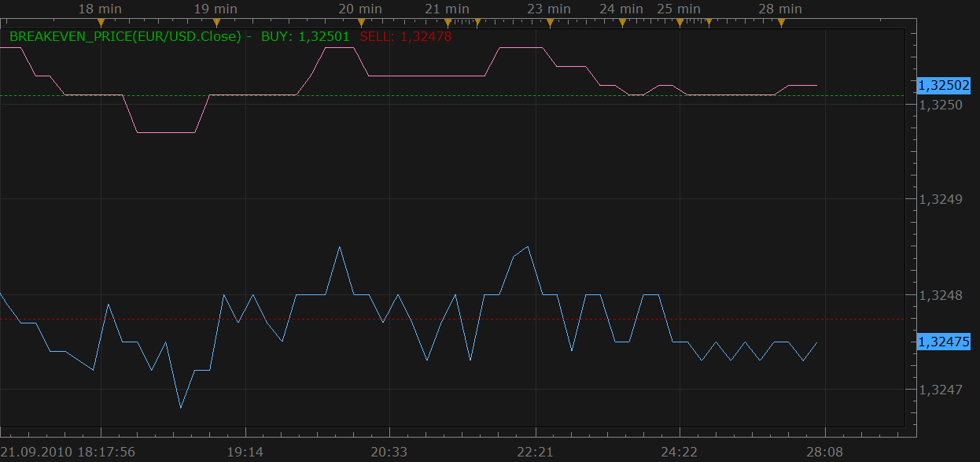Click the 1,3248 price axis label
Image resolution: width=980 pixels, height=462 pixels.
[941, 295]
